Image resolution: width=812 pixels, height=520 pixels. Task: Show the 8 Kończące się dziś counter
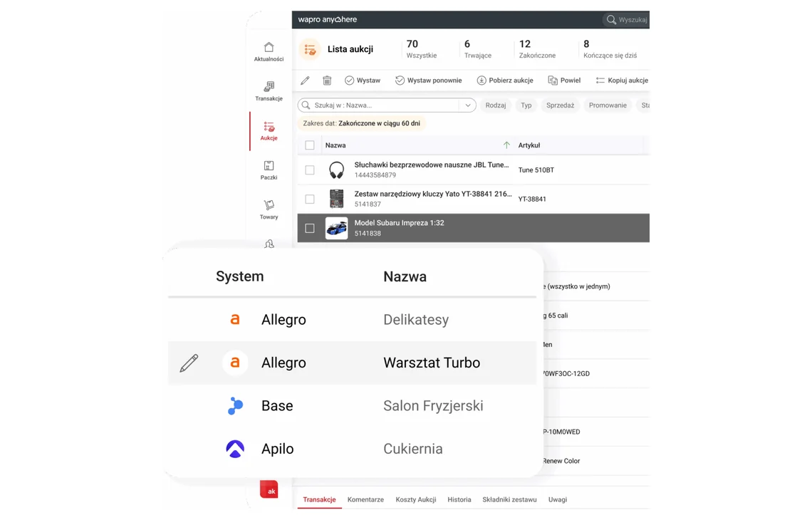[610, 49]
